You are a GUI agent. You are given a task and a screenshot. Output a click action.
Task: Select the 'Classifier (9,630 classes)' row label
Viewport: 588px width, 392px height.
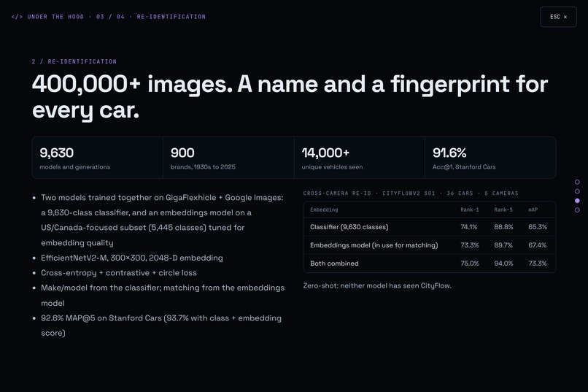click(349, 227)
